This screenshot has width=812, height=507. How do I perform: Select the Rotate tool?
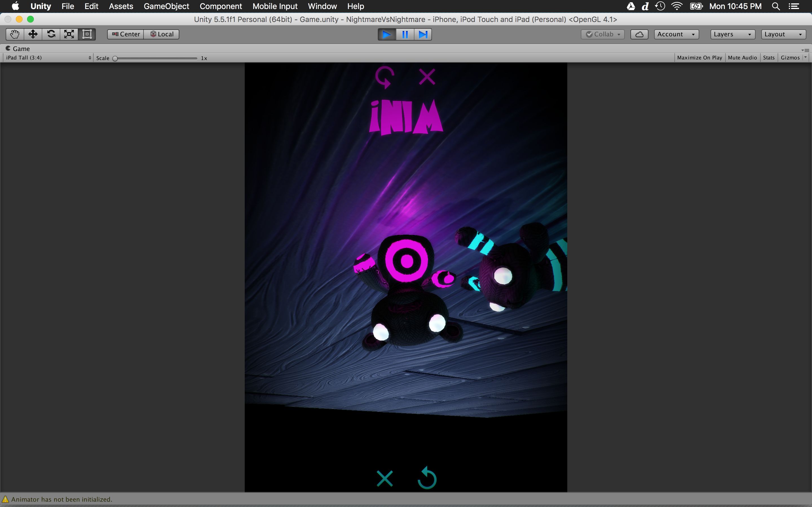pyautogui.click(x=51, y=34)
